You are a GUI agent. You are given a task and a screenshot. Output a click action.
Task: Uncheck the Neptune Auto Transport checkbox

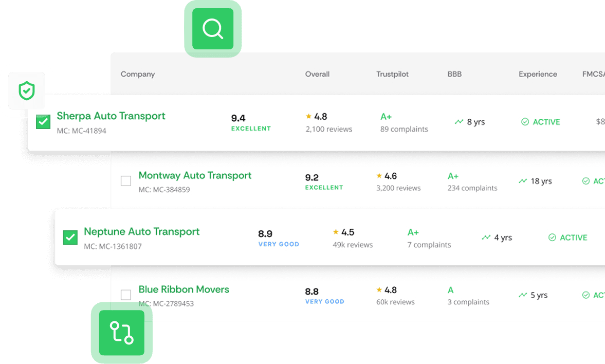(70, 238)
